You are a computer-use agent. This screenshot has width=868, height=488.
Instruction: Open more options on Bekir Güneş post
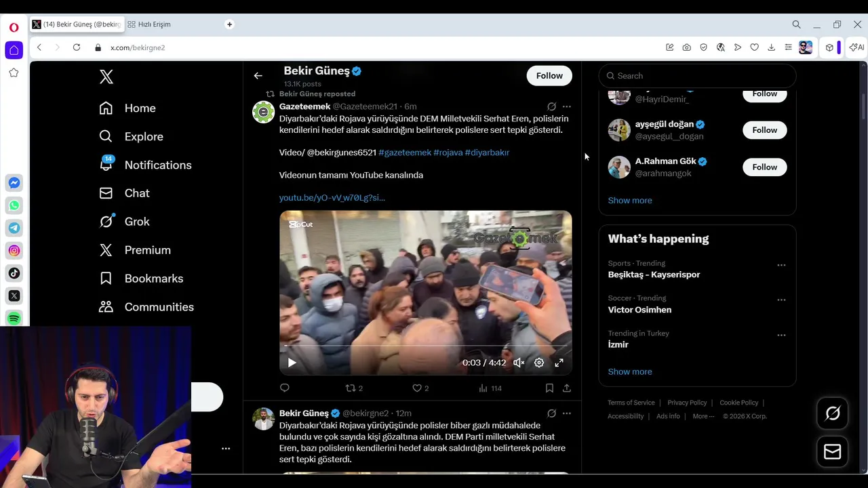[x=567, y=413]
